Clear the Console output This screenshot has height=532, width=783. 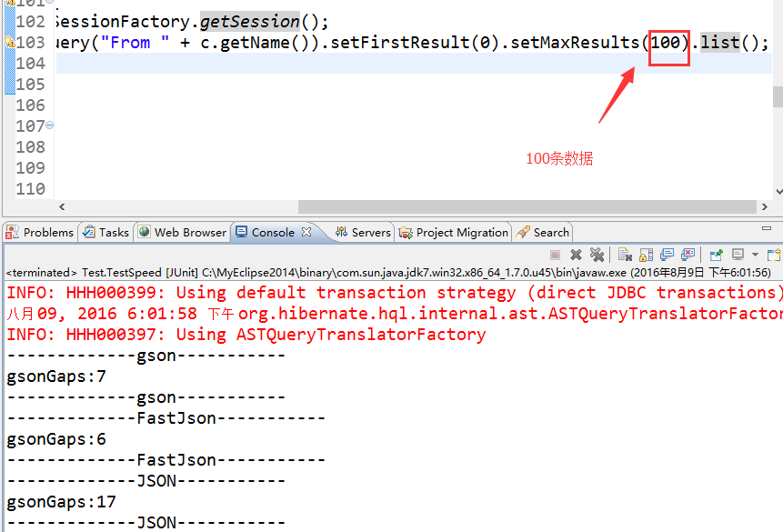[x=625, y=255]
